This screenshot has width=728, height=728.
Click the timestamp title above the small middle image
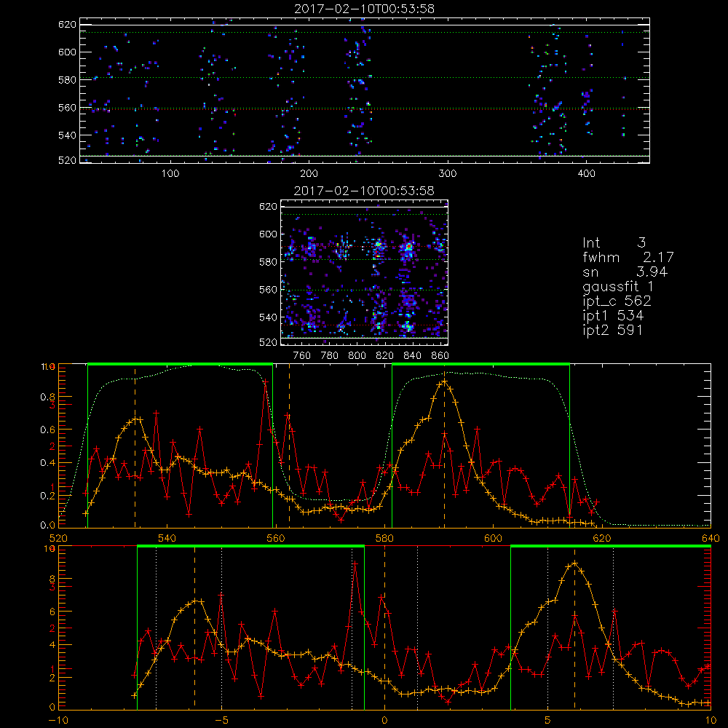pyautogui.click(x=364, y=191)
